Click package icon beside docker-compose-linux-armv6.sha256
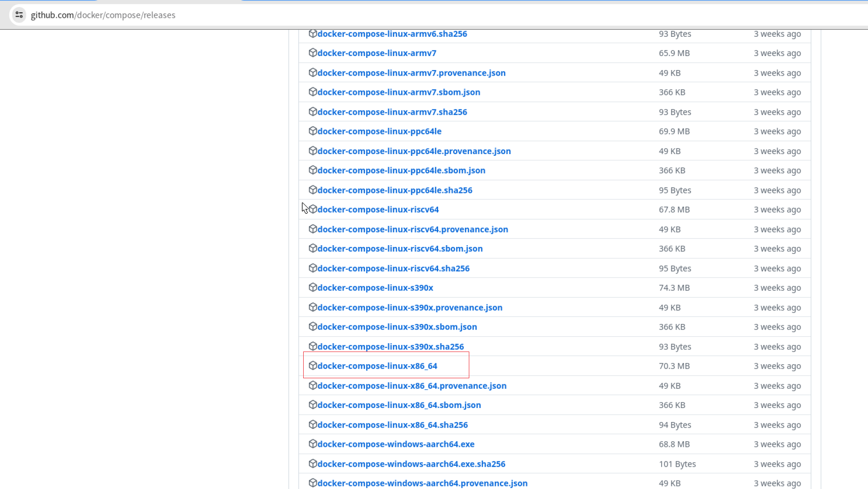Image resolution: width=868 pixels, height=489 pixels. [x=312, y=34]
